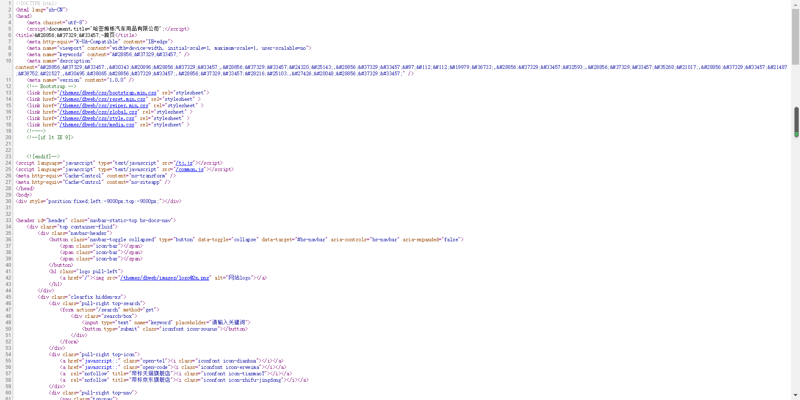Viewport: 800px width, 400px height.
Task: Click the "open-code" anchor line
Action: pos(173,367)
